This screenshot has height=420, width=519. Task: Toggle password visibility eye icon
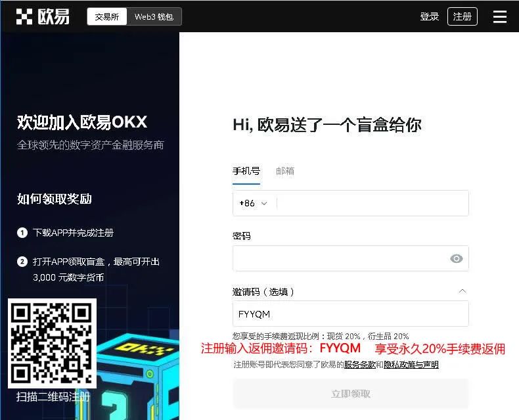tap(456, 258)
